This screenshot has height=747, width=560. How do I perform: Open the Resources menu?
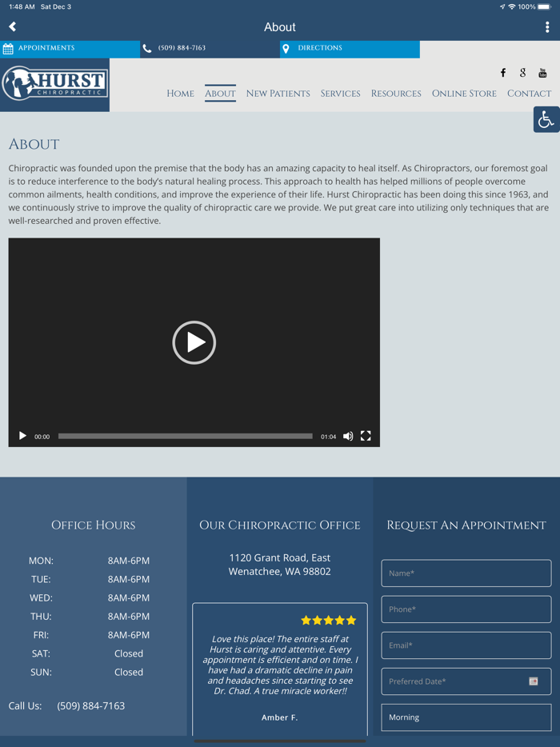tap(396, 94)
